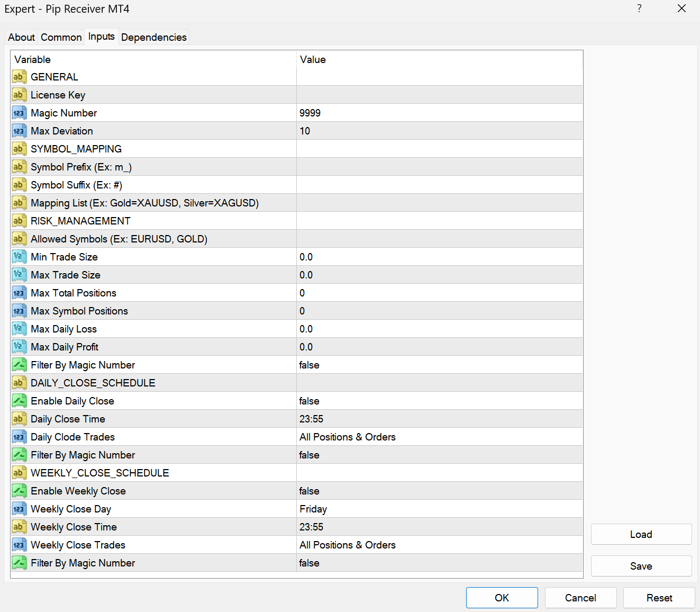Click the Load button
Image resolution: width=700 pixels, height=612 pixels.
click(x=641, y=534)
